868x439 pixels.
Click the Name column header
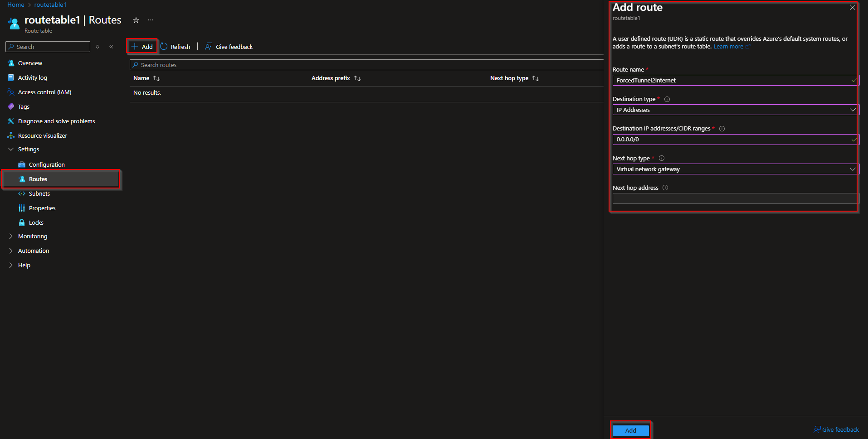pyautogui.click(x=141, y=78)
